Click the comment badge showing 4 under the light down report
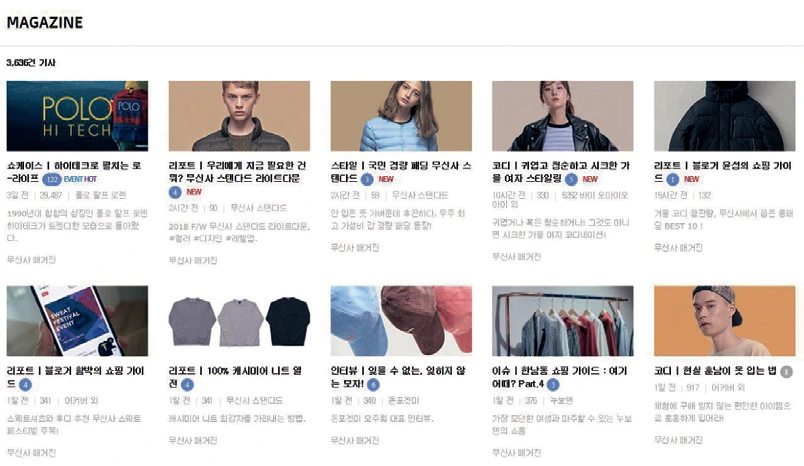Viewport: 804px width, 466px height. tap(175, 192)
